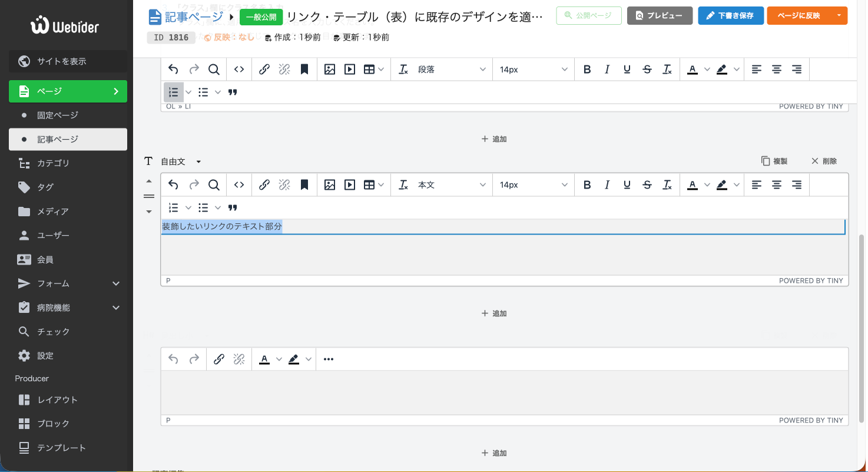868x472 pixels.
Task: Save a draft with 下書き保存
Action: (x=731, y=16)
